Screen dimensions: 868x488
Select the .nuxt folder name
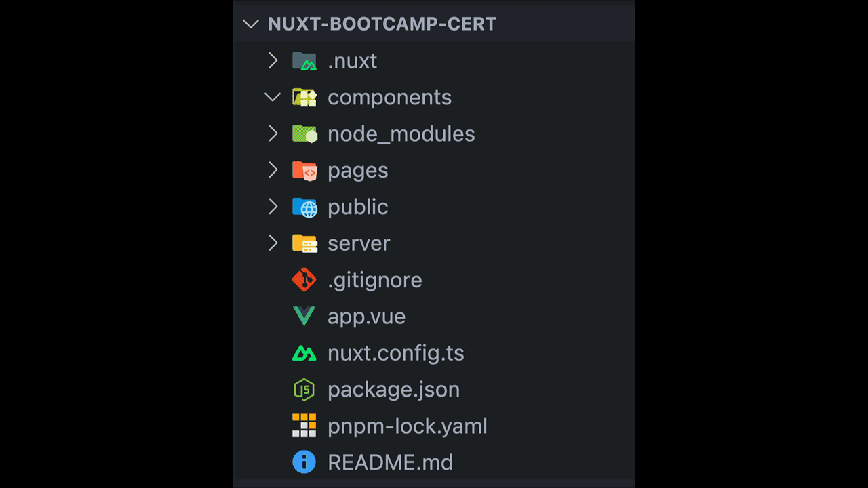[x=352, y=61]
